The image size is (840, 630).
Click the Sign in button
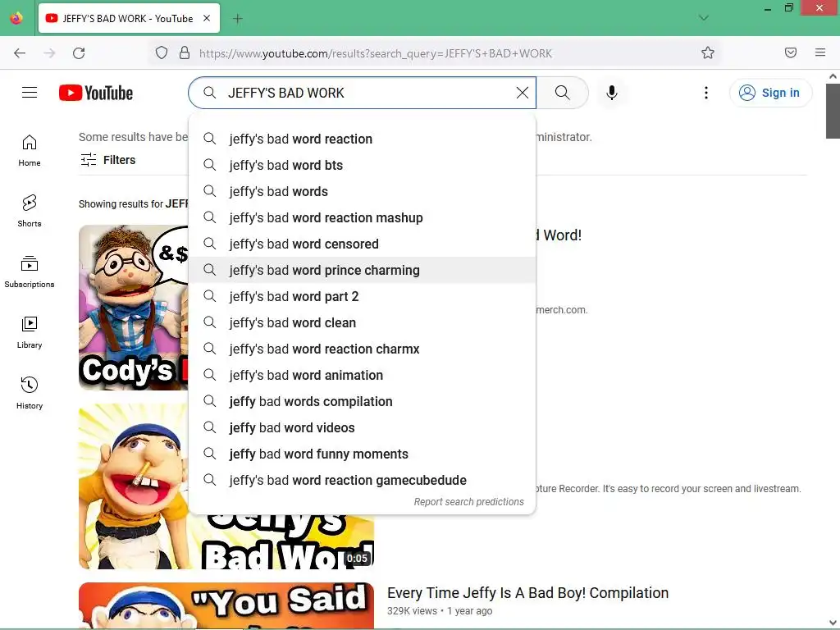[770, 93]
